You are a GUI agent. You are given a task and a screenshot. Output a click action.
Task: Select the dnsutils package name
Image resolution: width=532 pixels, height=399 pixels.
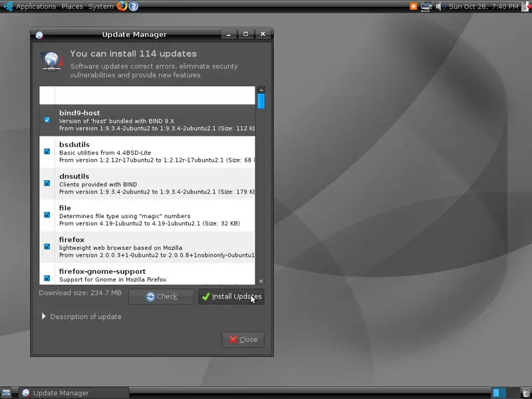click(74, 176)
